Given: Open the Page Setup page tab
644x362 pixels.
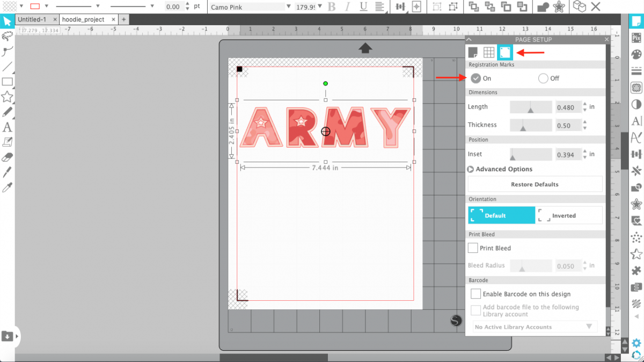Looking at the screenshot, I should (473, 52).
